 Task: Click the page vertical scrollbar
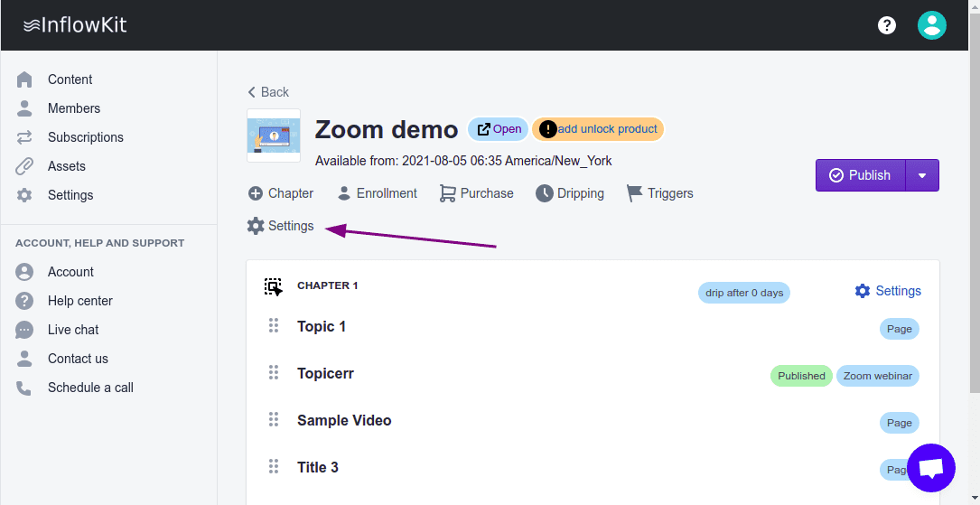click(x=974, y=226)
